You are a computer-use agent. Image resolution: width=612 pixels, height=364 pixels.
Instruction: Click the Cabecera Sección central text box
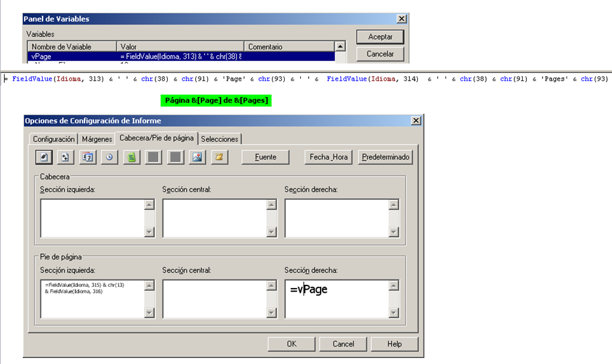click(215, 219)
